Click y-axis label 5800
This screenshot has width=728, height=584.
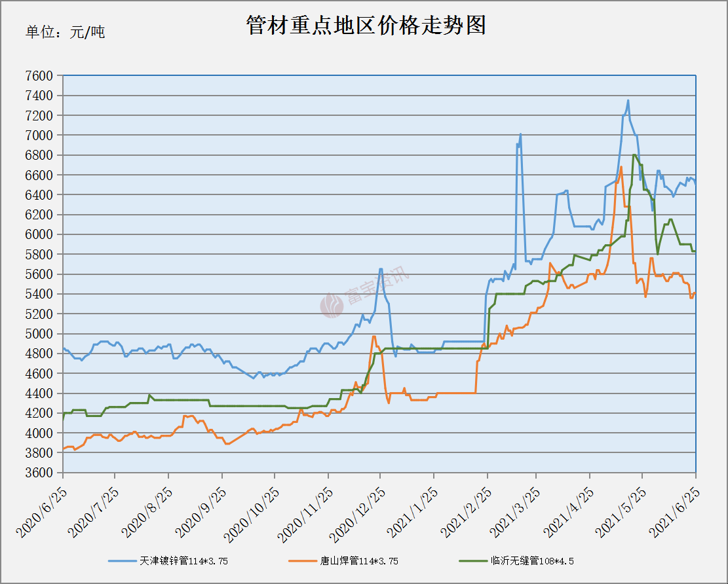click(39, 254)
